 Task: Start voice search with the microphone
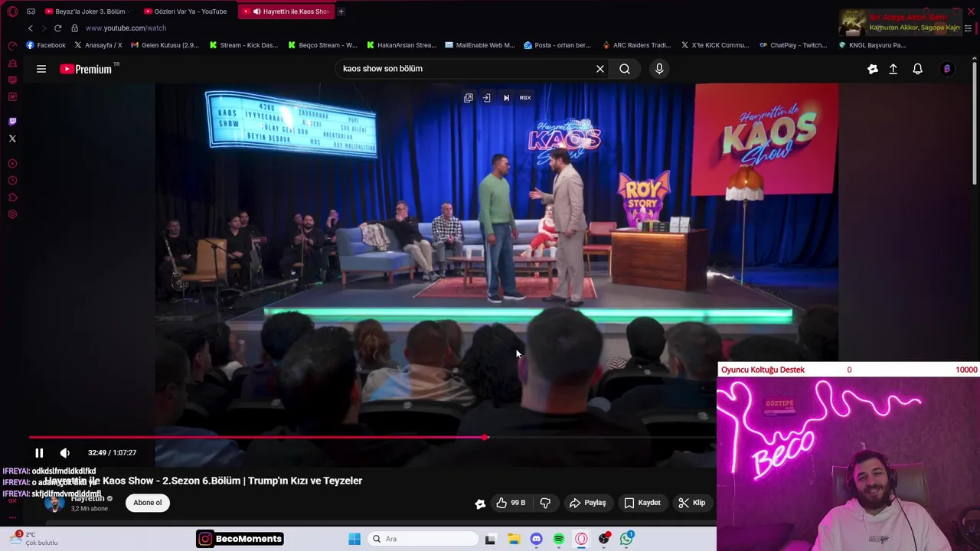(659, 69)
